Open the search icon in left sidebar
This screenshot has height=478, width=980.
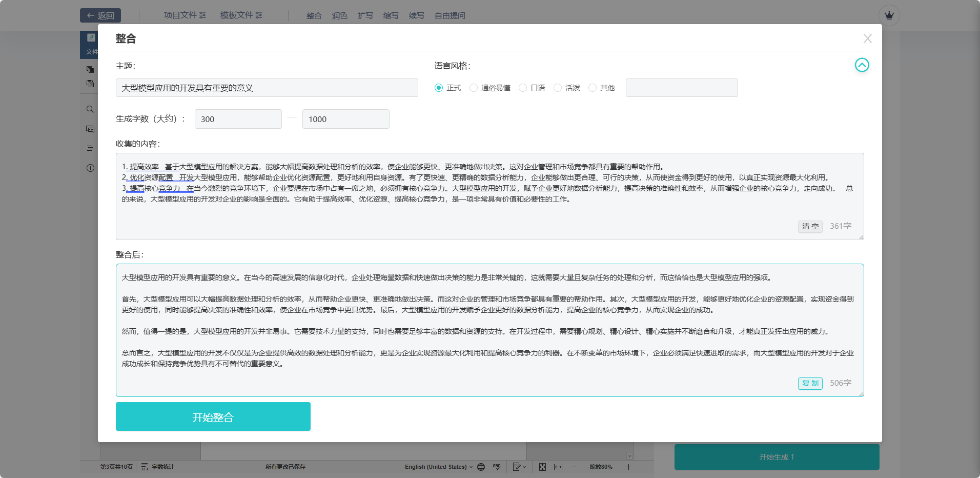coord(90,109)
